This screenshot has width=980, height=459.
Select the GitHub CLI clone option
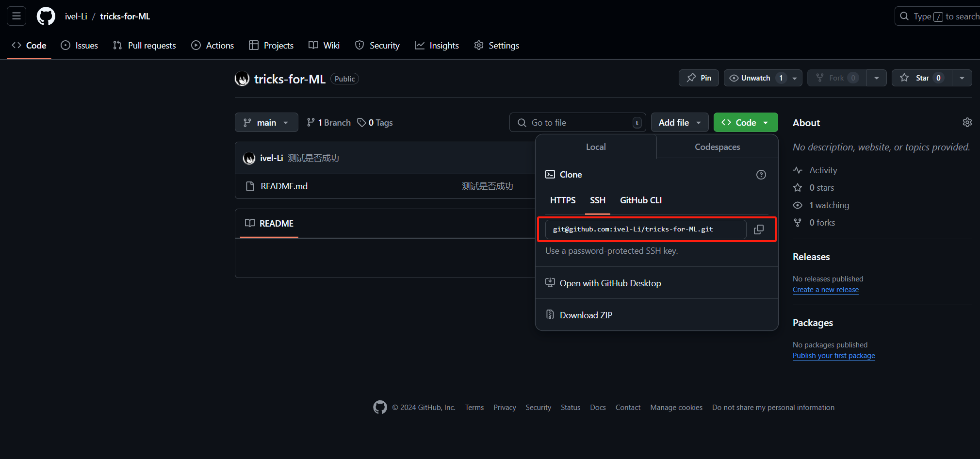coord(641,200)
